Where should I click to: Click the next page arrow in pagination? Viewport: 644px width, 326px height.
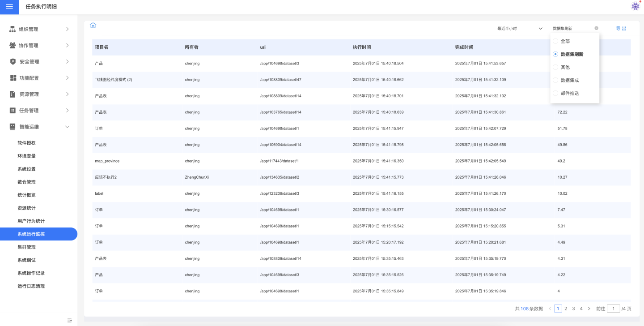[x=589, y=309]
